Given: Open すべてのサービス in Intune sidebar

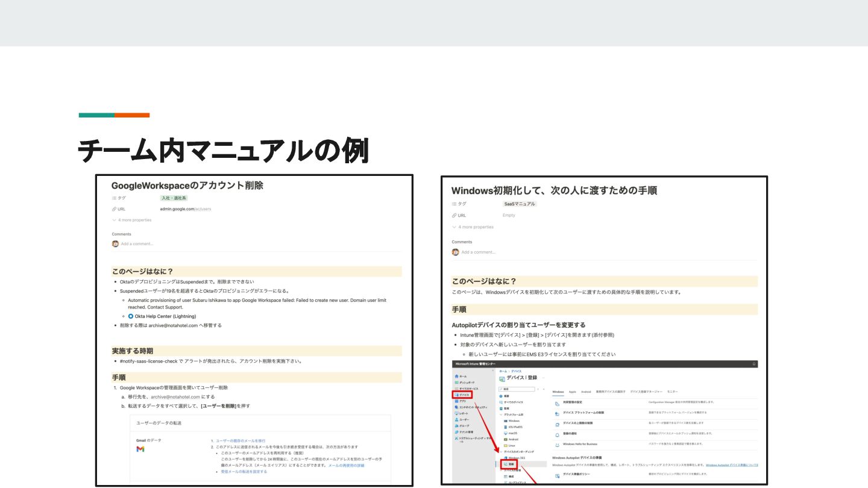Looking at the screenshot, I should 467,389.
